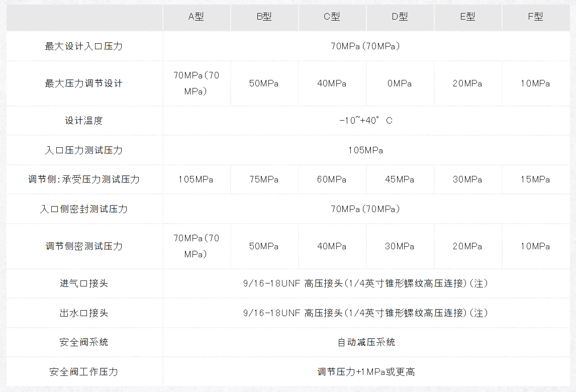Image resolution: width=576 pixels, height=392 pixels.
Task: Click the 9/16-18UNF value in 出水口接头 row
Action: 365,313
